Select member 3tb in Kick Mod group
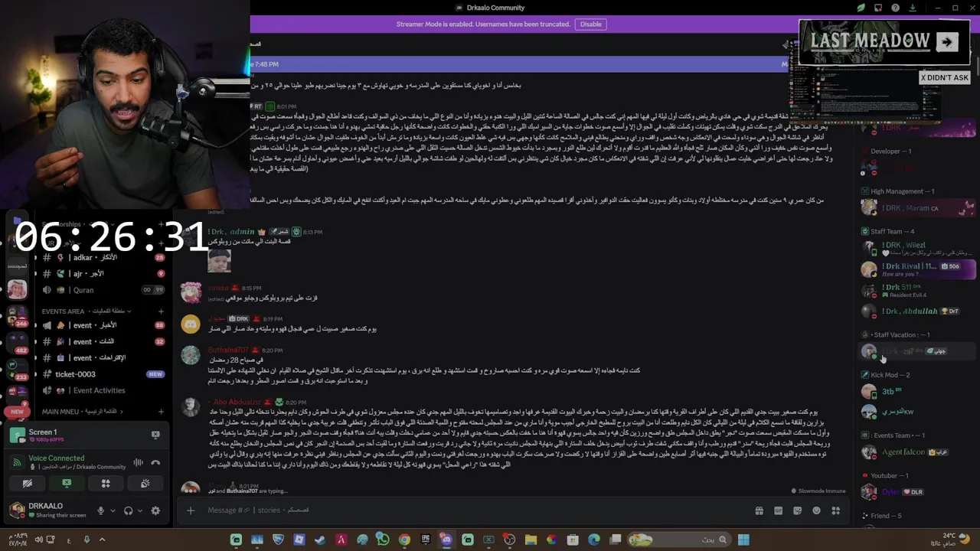Viewport: 980px width, 551px height. click(x=917, y=391)
